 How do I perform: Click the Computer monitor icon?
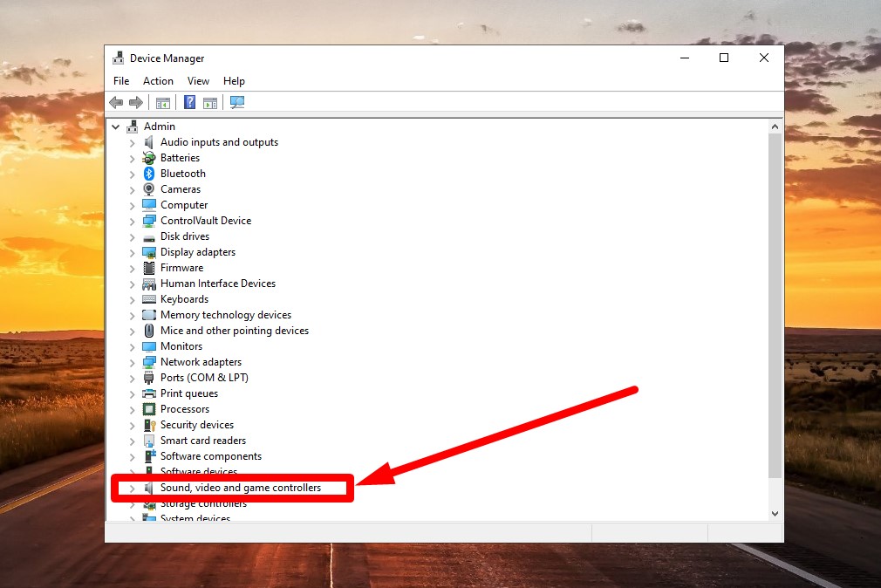click(x=149, y=205)
